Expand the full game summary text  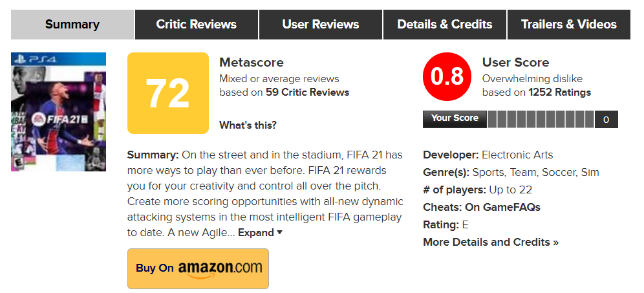point(260,232)
